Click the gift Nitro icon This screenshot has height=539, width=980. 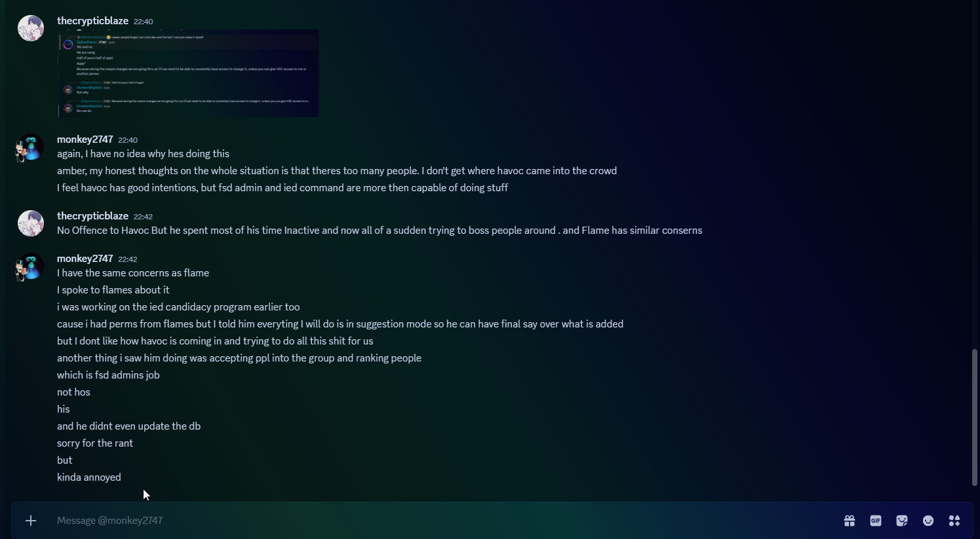point(850,521)
